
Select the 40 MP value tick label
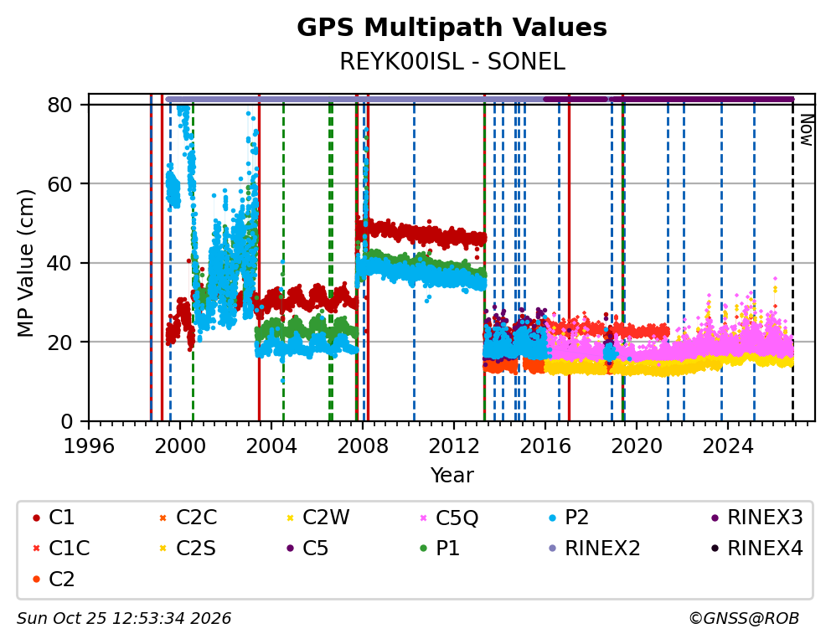[x=59, y=263]
